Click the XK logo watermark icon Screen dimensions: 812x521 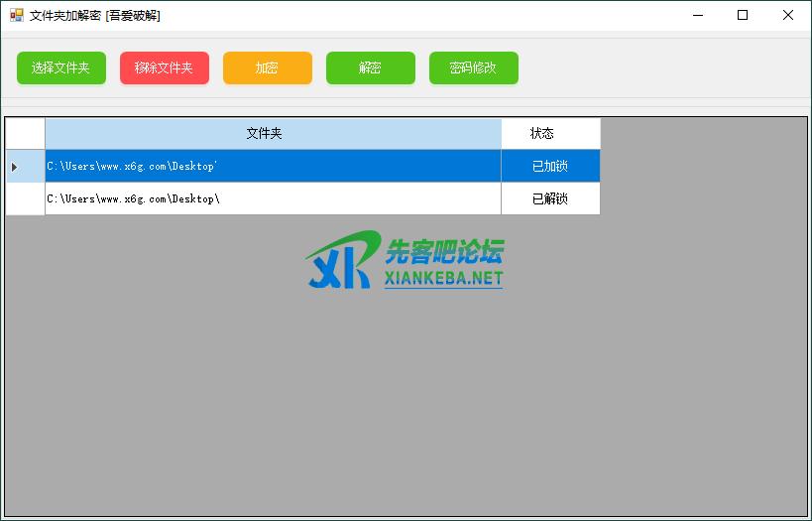pos(341,260)
